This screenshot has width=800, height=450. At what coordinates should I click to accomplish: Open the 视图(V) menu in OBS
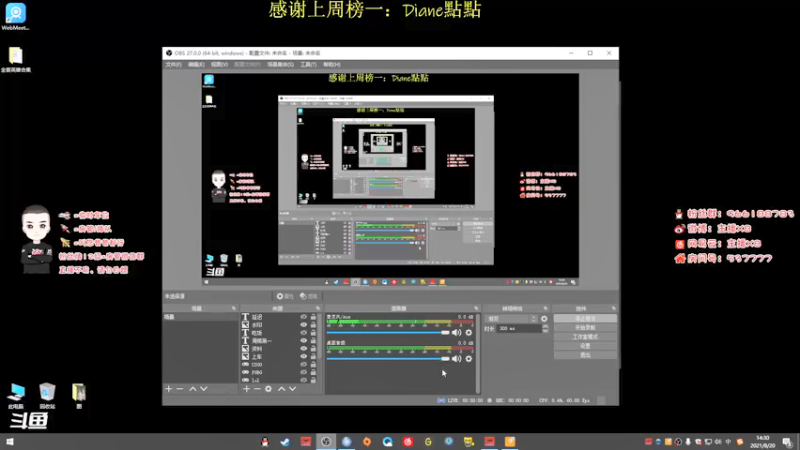(219, 64)
